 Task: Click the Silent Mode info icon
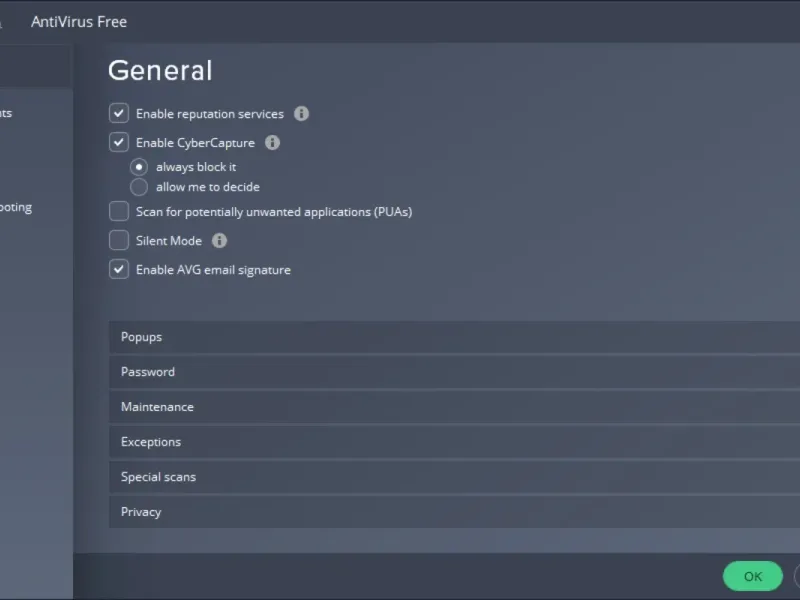220,241
